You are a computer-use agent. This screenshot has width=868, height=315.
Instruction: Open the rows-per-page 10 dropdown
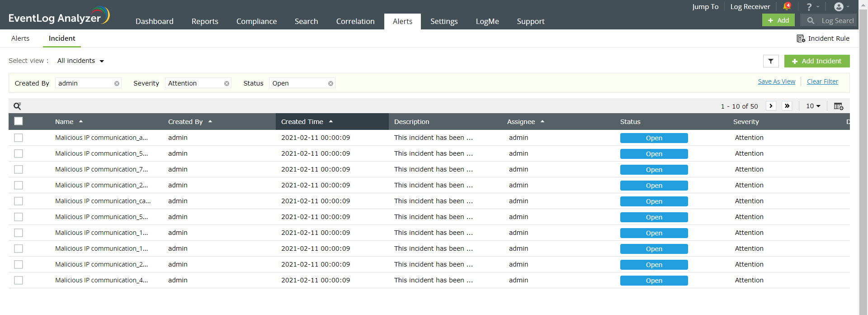[x=813, y=106]
